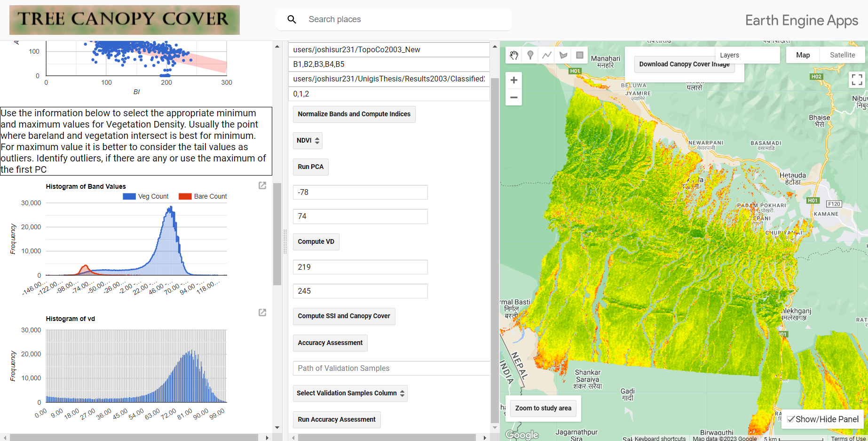Select the rectangle drawing tool
Image resolution: width=868 pixels, height=441 pixels.
[579, 55]
